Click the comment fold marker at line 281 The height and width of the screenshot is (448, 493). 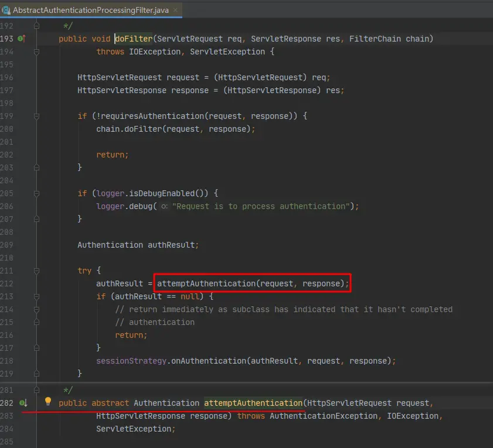(x=36, y=390)
